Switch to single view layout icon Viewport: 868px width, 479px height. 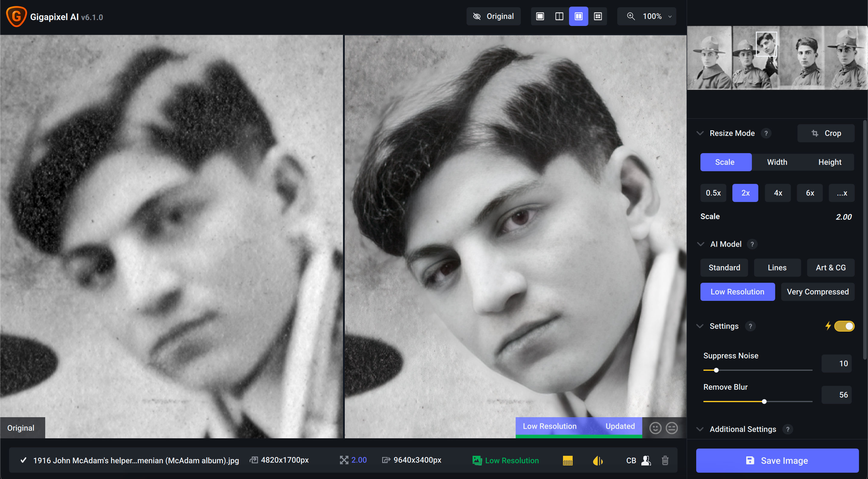click(540, 16)
